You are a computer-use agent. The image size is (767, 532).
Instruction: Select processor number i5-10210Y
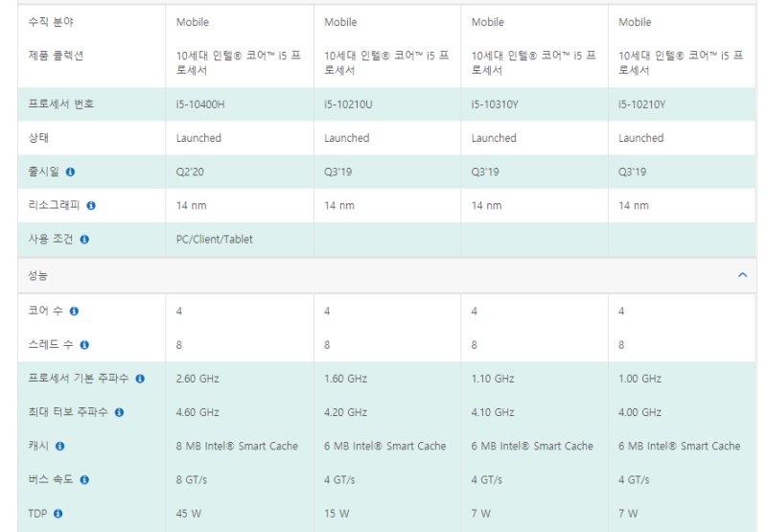click(x=641, y=104)
